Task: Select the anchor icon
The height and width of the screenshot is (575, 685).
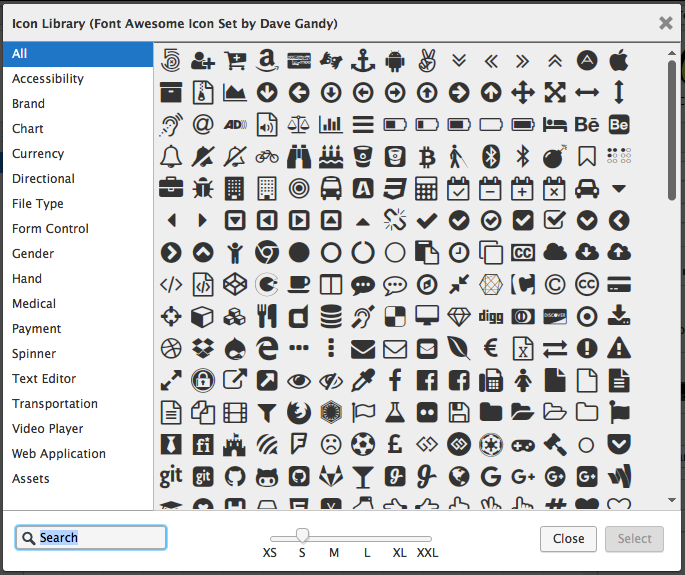Action: click(x=362, y=60)
